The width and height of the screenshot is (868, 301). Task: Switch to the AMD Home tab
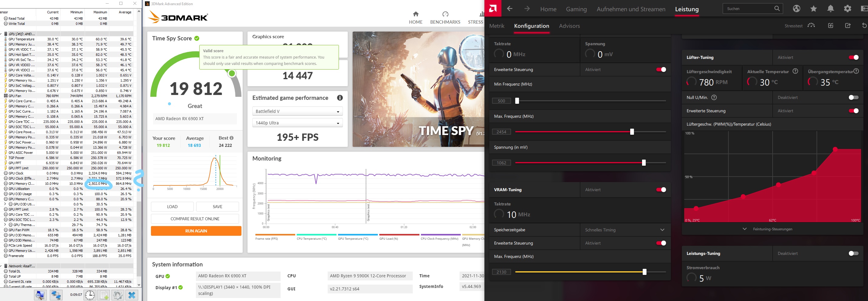coord(548,9)
